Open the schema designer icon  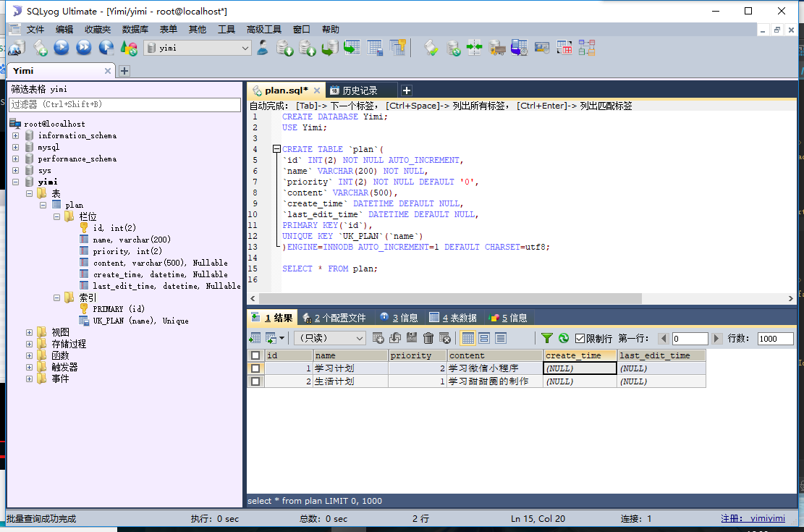[587, 48]
